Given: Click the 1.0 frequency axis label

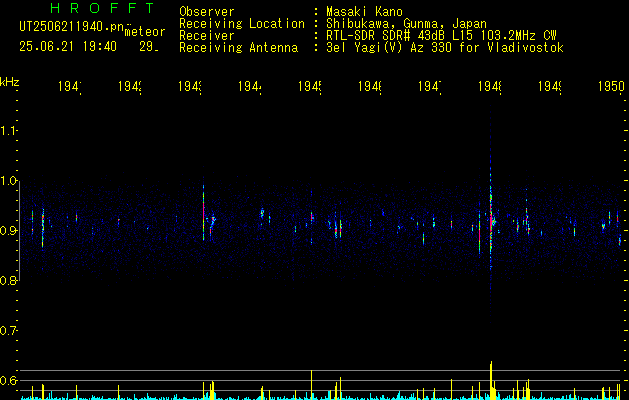Looking at the screenshot, I should click(x=9, y=181).
